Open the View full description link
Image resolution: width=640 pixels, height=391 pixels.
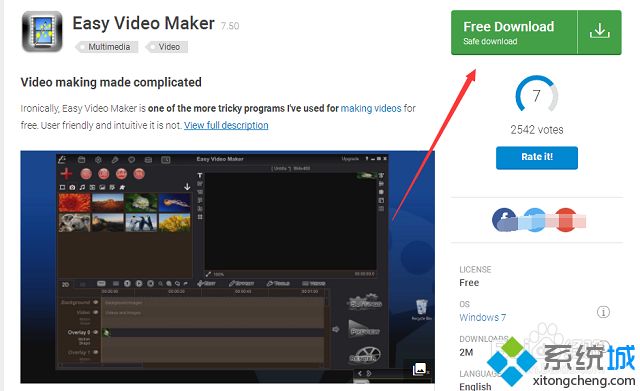226,125
